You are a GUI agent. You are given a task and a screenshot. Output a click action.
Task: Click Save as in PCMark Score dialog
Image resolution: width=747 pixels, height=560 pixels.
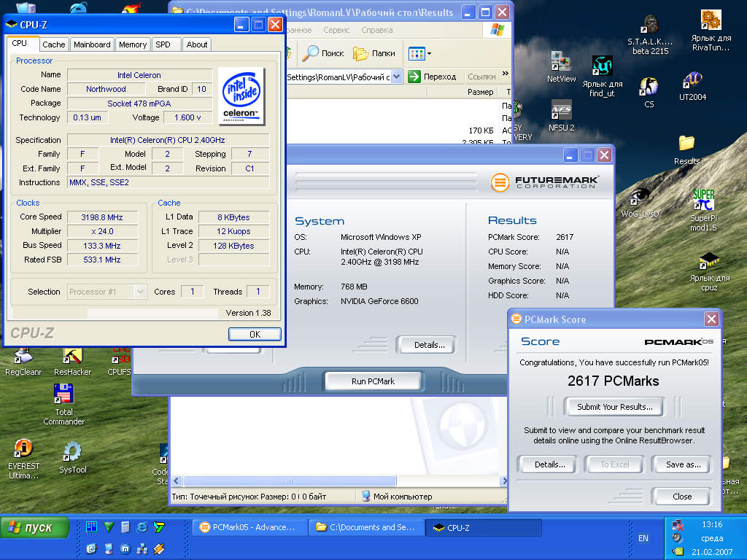point(681,464)
